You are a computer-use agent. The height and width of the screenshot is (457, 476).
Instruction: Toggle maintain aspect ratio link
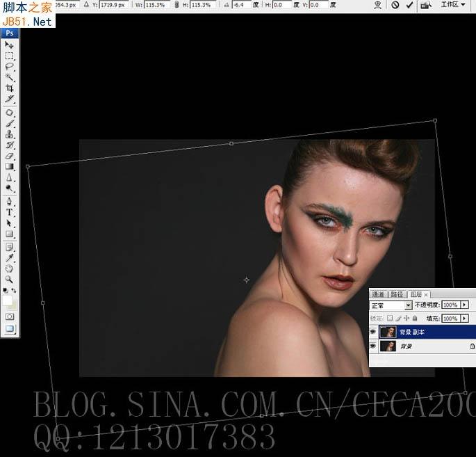(x=177, y=5)
